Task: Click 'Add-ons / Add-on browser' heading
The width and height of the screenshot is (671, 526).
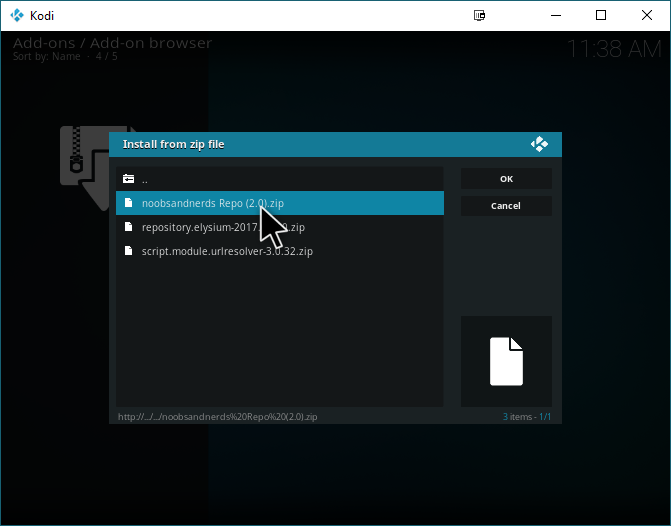Action: coord(112,43)
